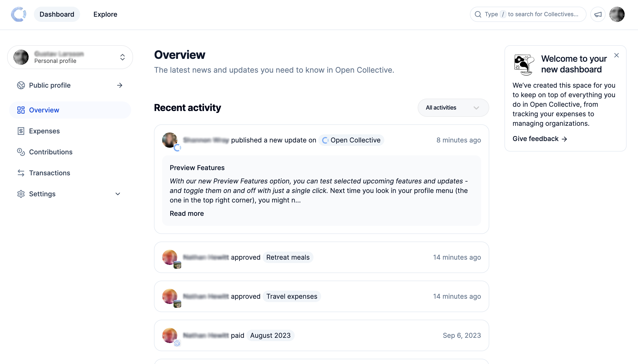Open the Retreat meals expense tag
This screenshot has height=364, width=638.
[288, 257]
